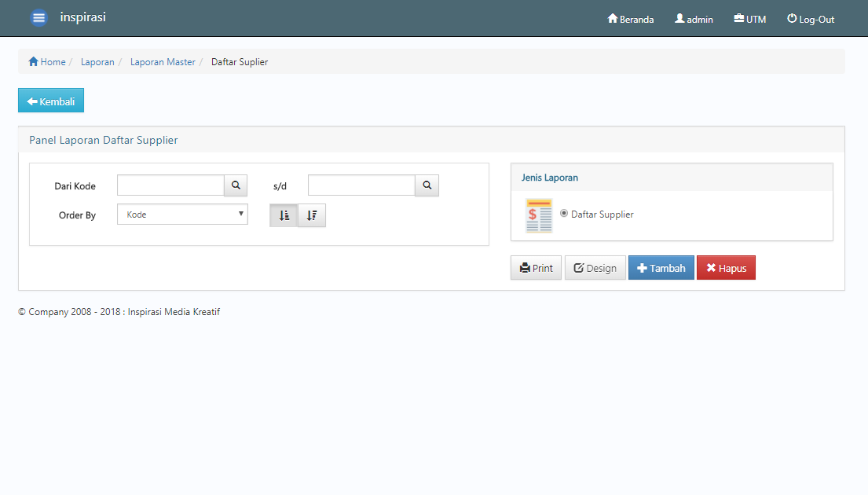
Task: Click the report document thumbnail icon
Action: pyautogui.click(x=539, y=215)
